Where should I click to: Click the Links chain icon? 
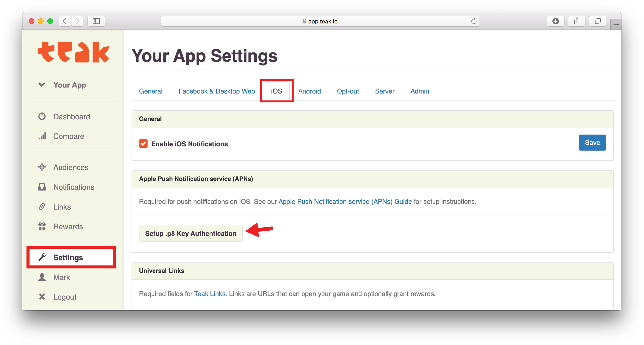point(42,206)
